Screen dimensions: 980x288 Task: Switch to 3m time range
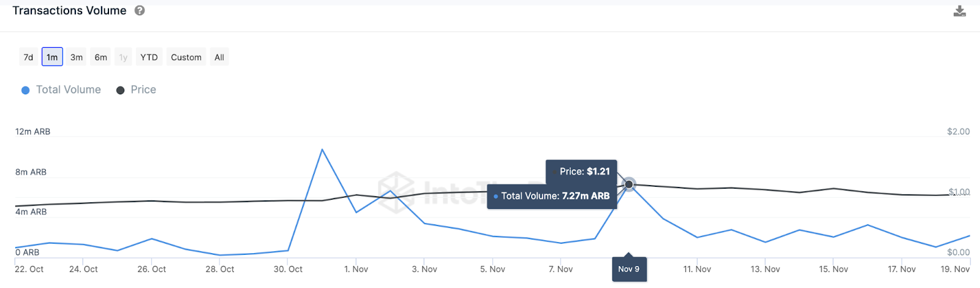click(x=77, y=57)
